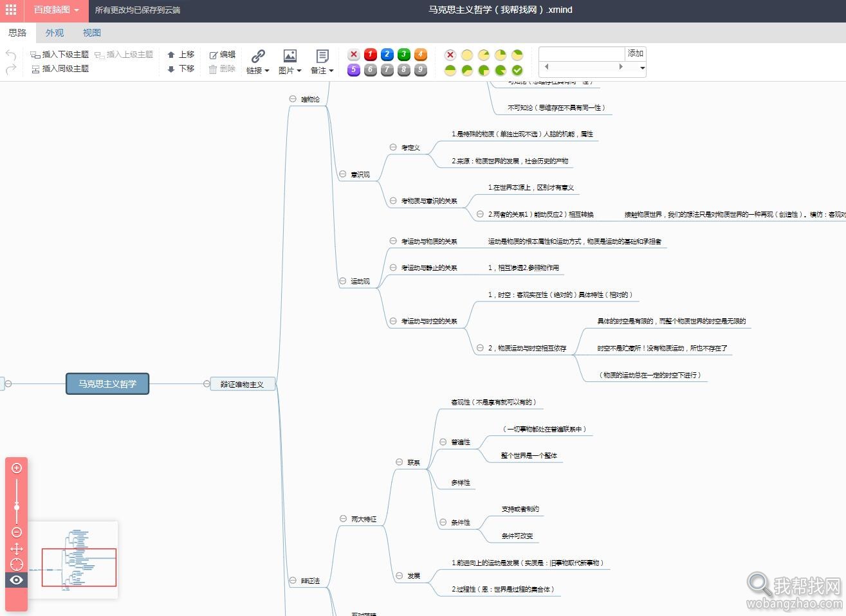The width and height of the screenshot is (846, 616).
Task: Move topic up with 上移
Action: coord(181,55)
